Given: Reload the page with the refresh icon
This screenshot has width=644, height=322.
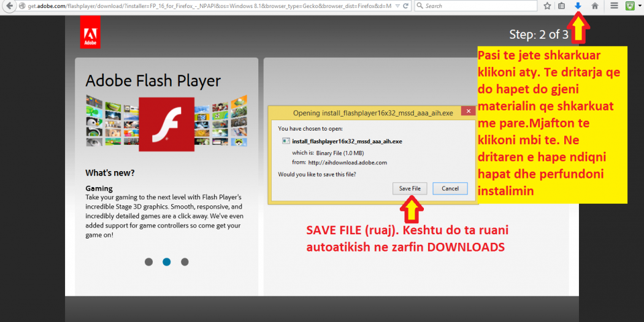Looking at the screenshot, I should (406, 6).
